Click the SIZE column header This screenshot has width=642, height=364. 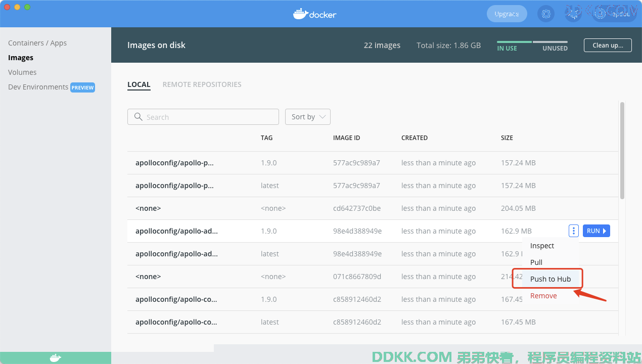coord(507,138)
